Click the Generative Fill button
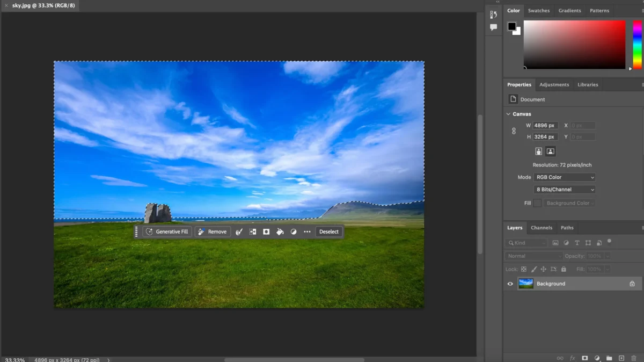 (168, 231)
